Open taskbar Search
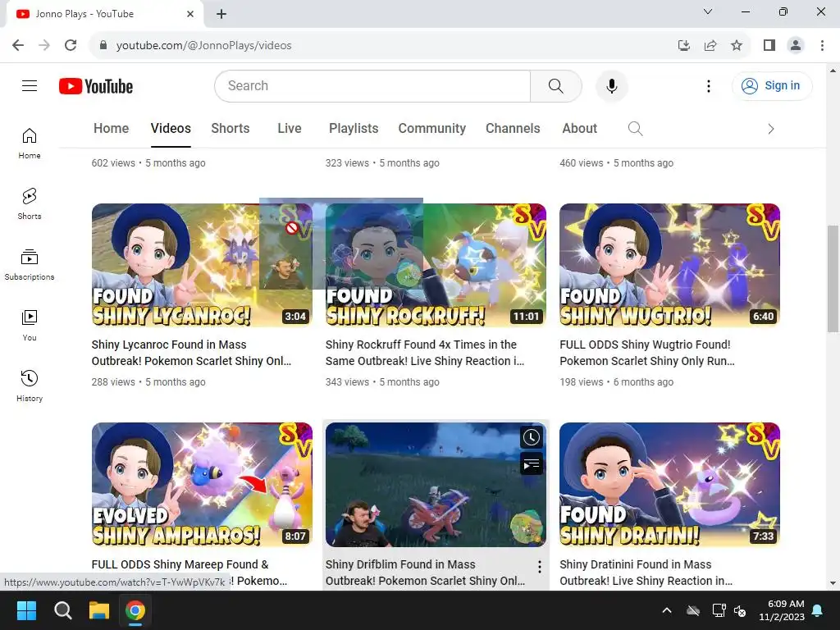The width and height of the screenshot is (840, 630). pos(62,610)
